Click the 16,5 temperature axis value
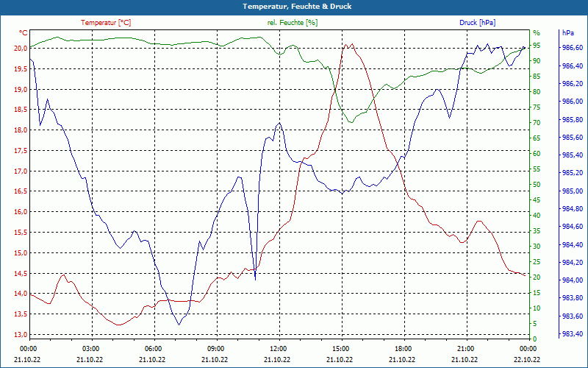Image resolution: width=588 pixels, height=368 pixels. [x=21, y=191]
